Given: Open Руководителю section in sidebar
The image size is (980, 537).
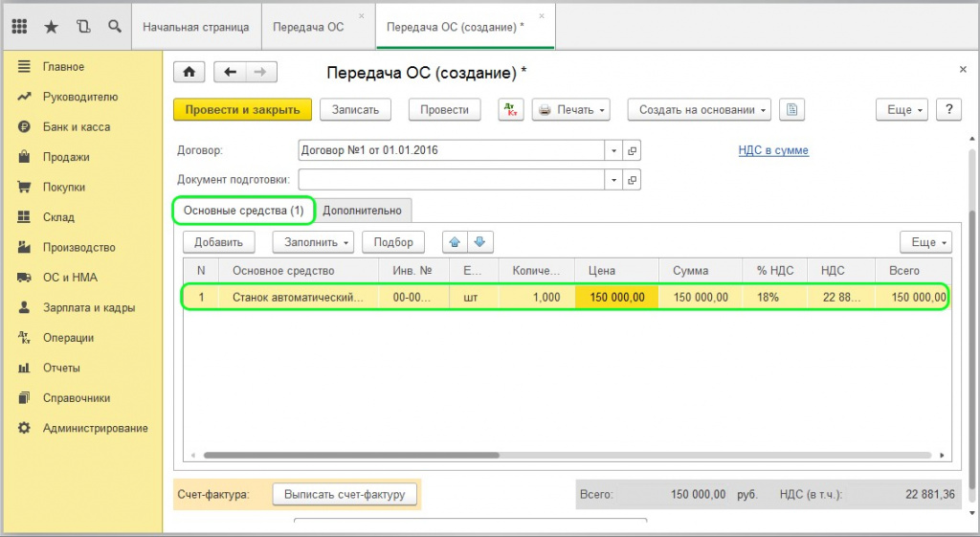Looking at the screenshot, I should point(80,97).
